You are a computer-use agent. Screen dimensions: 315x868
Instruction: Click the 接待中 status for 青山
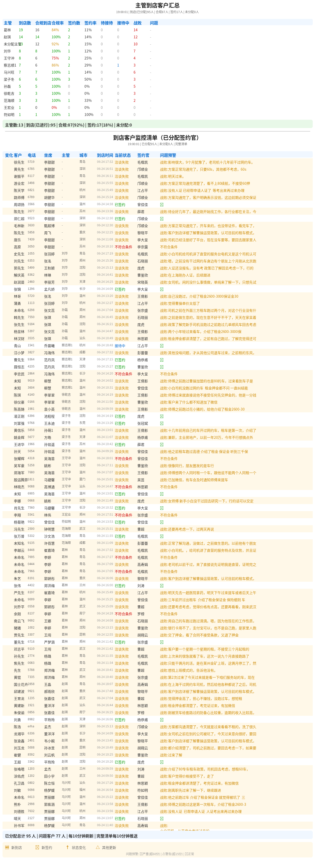(120, 346)
